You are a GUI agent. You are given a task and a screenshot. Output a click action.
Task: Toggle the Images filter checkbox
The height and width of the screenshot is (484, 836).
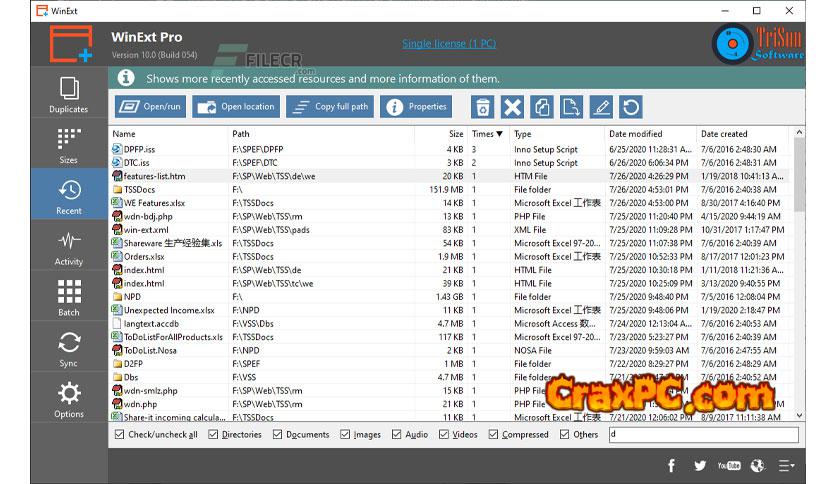click(x=345, y=435)
